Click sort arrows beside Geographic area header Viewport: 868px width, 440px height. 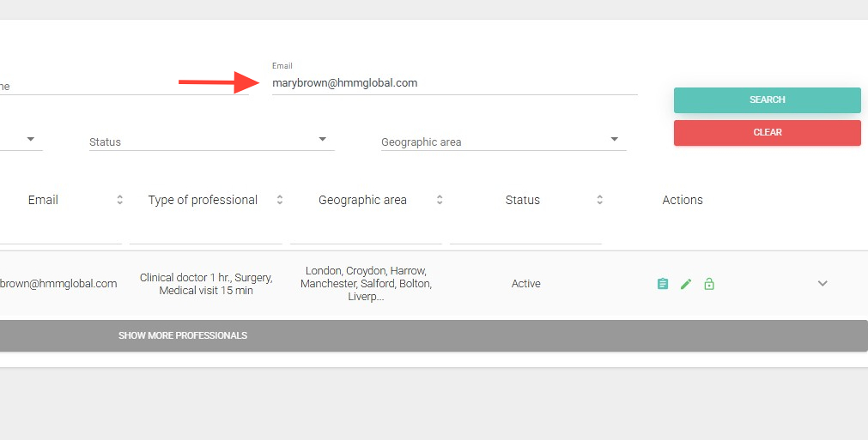(440, 200)
